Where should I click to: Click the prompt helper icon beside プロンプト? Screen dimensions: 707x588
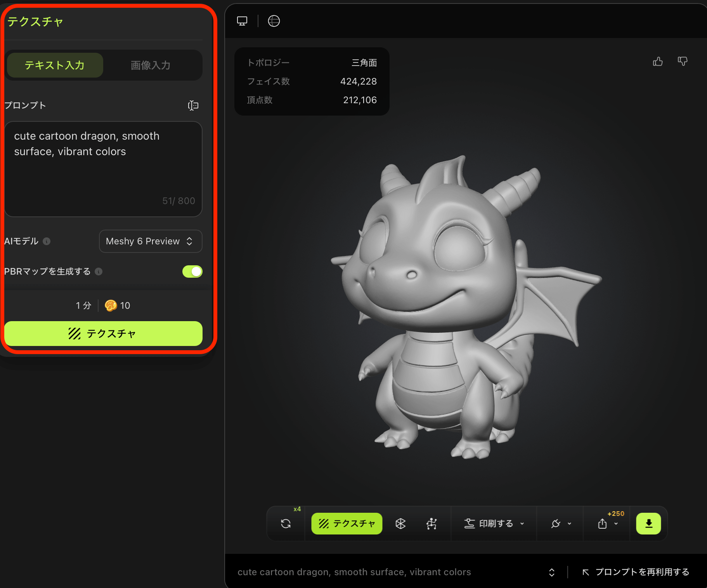tap(193, 105)
